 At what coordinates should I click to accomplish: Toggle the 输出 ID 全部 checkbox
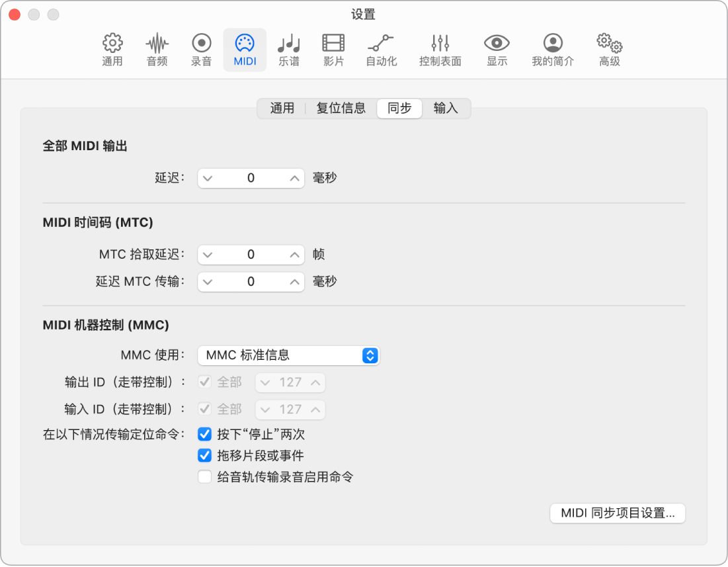coord(205,382)
